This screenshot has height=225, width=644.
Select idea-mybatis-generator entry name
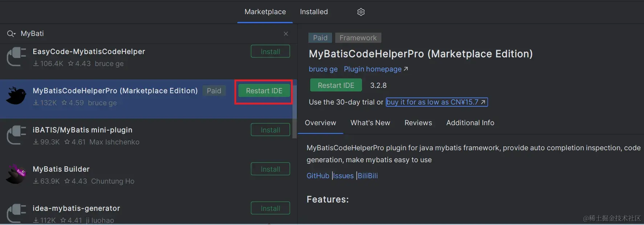tap(76, 208)
